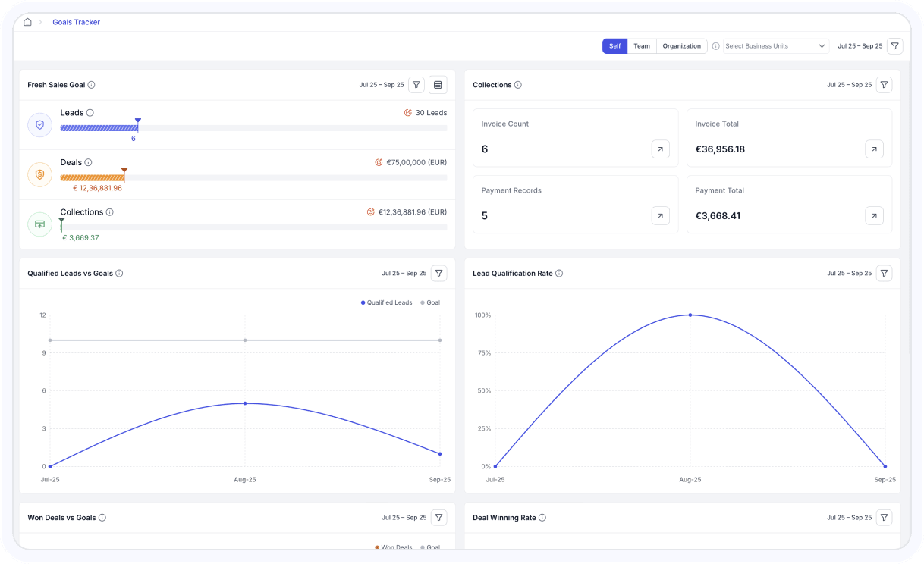Open Invoice Count details arrow

click(660, 149)
